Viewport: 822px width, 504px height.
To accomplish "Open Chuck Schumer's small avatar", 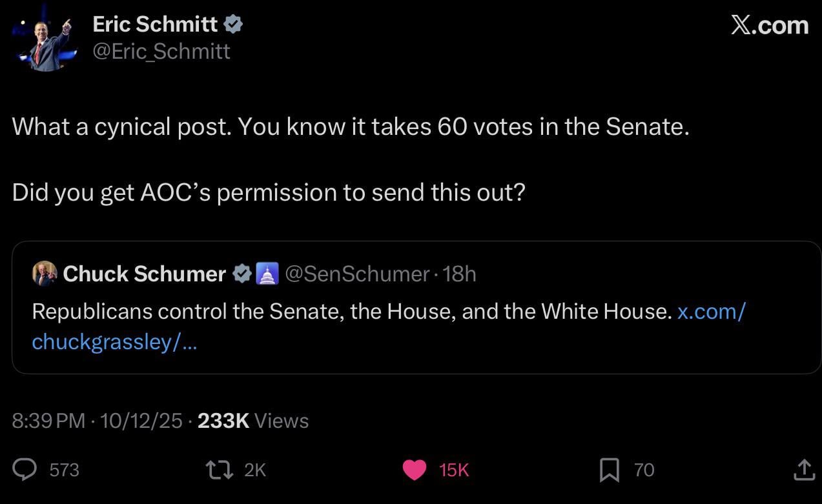I will coord(44,274).
